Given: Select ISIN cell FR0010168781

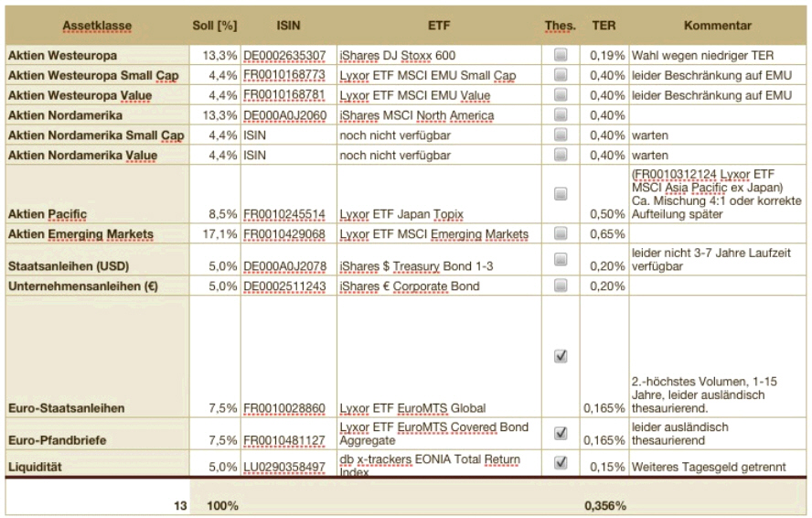Looking at the screenshot, I should coord(288,95).
